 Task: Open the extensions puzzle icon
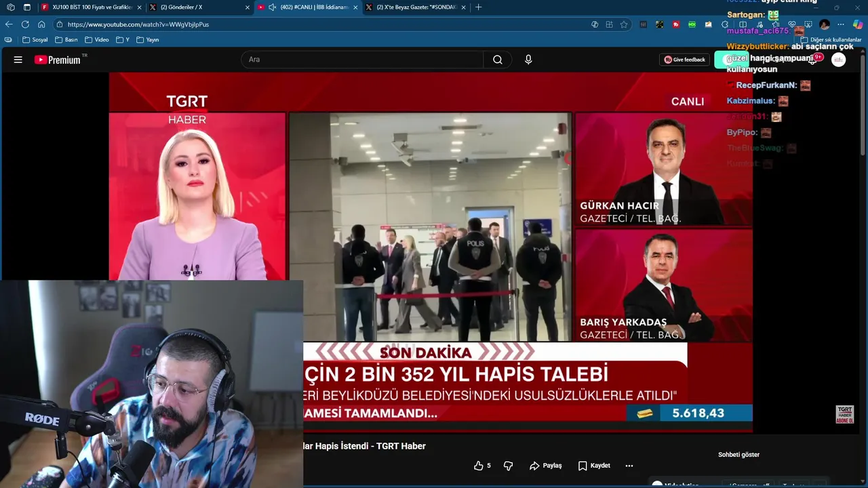coord(725,24)
